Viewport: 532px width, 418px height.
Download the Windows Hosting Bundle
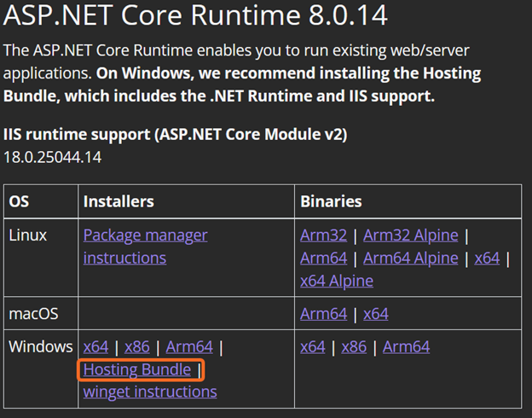click(x=137, y=370)
